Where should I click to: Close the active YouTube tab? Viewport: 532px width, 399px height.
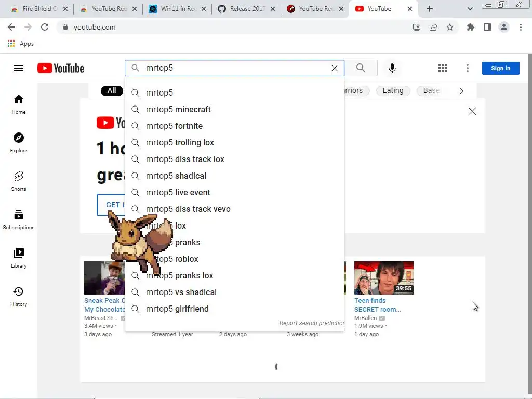point(410,9)
